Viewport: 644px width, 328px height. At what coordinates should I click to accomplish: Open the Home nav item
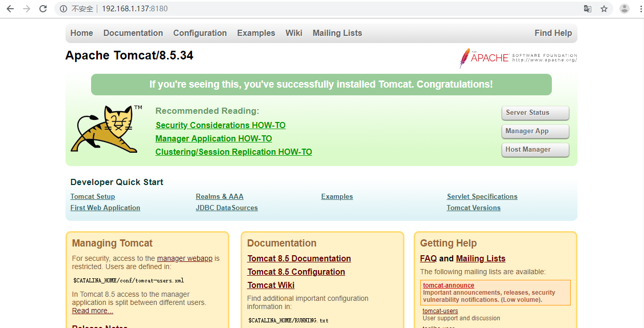click(x=82, y=33)
